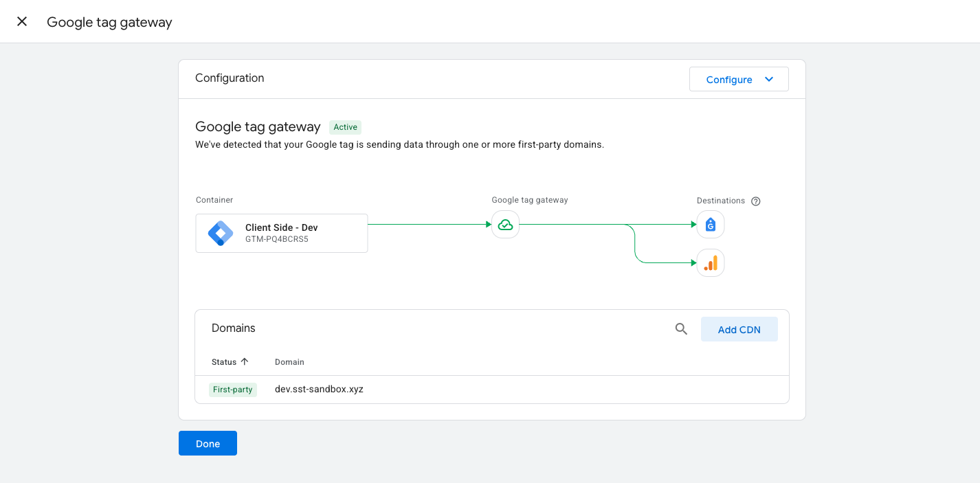Click the Google Tag Manager container logo
The image size is (980, 483).
[x=221, y=234]
